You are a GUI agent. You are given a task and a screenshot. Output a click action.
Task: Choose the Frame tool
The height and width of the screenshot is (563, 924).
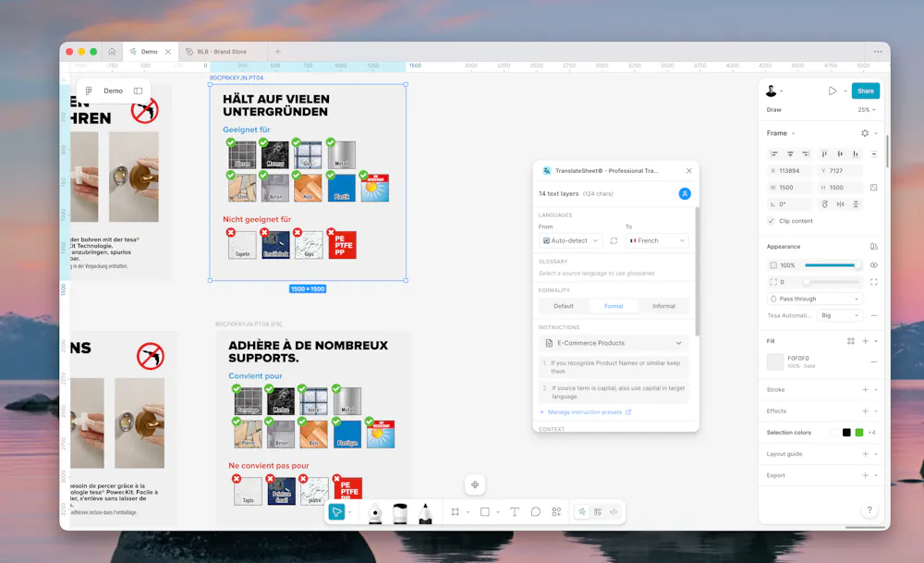pos(455,511)
